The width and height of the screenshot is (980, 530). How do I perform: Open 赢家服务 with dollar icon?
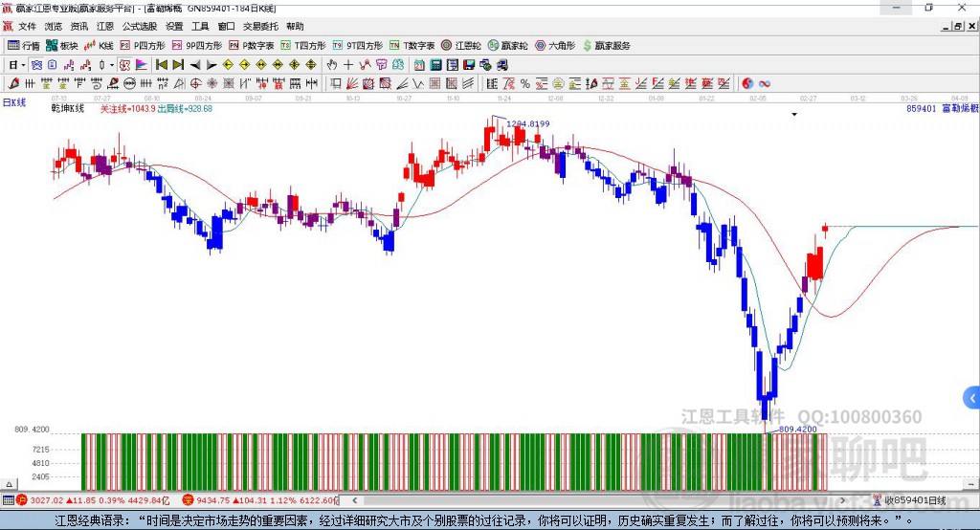(x=606, y=46)
